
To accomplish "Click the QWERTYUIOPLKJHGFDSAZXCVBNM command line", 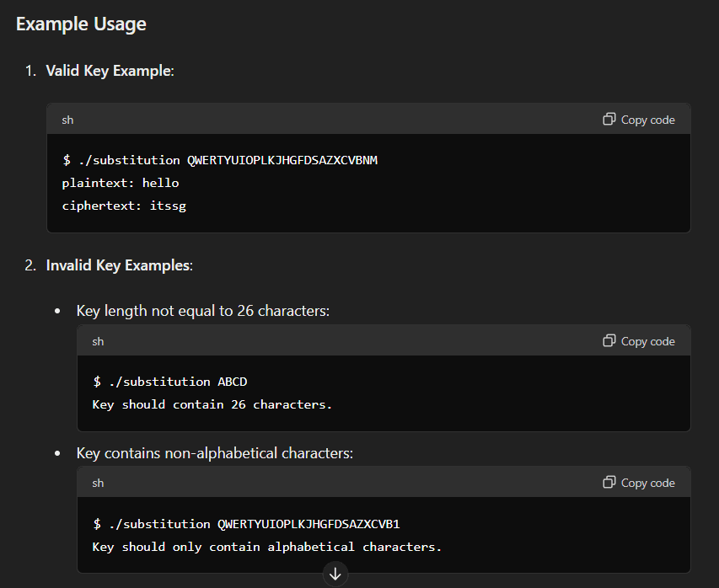I will click(220, 160).
